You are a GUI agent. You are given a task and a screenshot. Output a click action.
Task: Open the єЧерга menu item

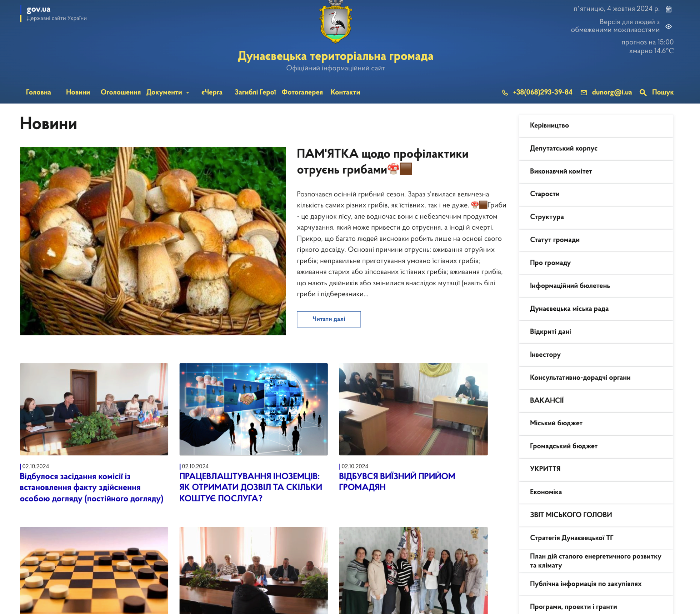pos(212,92)
